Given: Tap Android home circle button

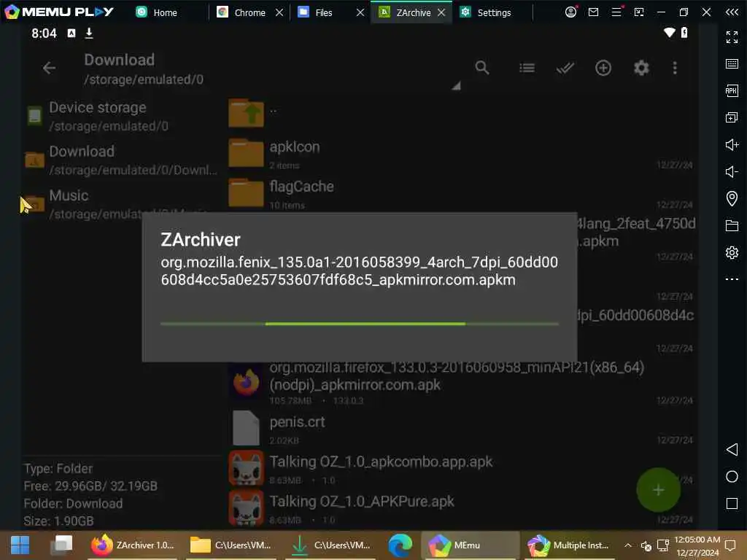Looking at the screenshot, I should tap(732, 477).
